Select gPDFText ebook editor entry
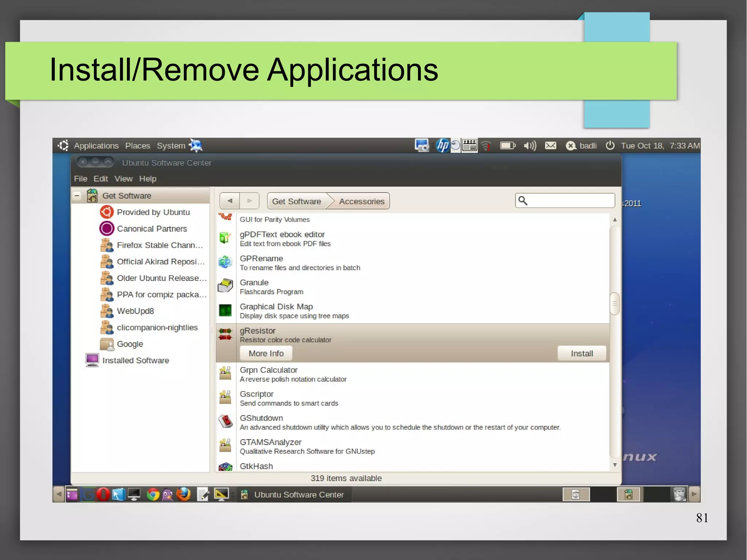This screenshot has height=560, width=747. [x=413, y=239]
